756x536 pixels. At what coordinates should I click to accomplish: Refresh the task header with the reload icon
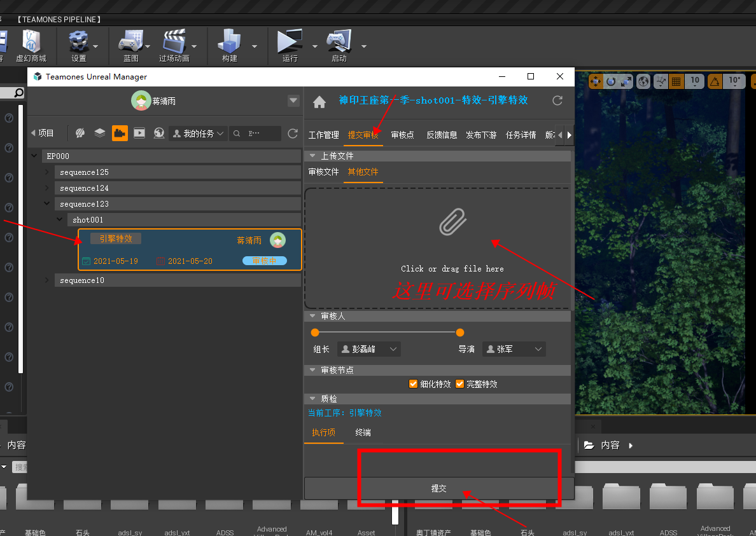(557, 100)
